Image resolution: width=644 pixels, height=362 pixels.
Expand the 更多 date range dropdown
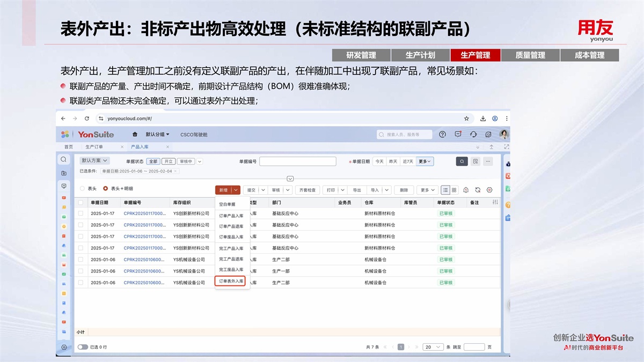click(x=426, y=161)
